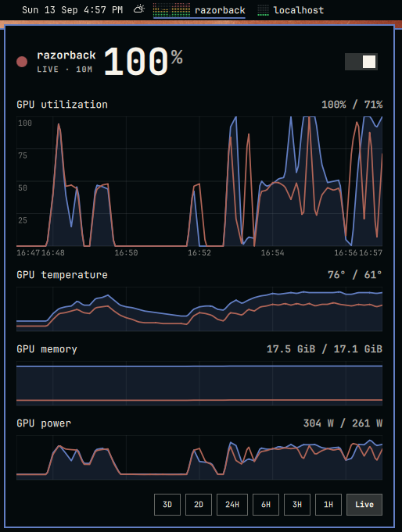This screenshot has height=532, width=402.
Task: Click the red live status dot
Action: [x=22, y=62]
